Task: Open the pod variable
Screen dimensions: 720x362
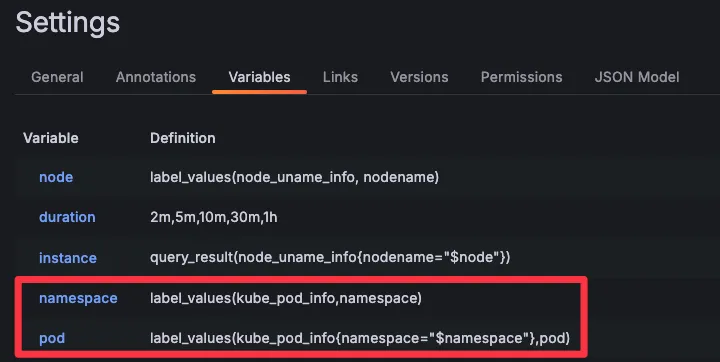Action: (52, 339)
